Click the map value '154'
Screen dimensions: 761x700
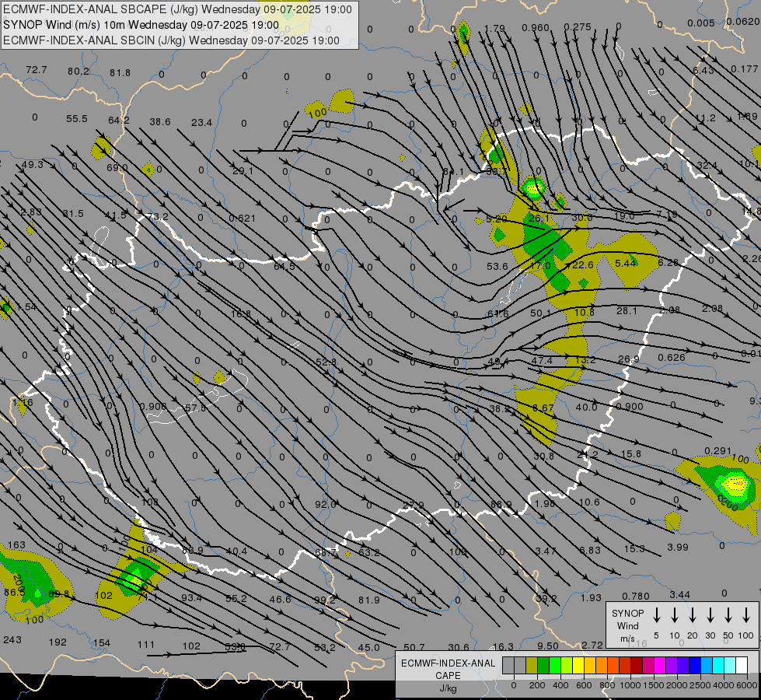(x=101, y=643)
